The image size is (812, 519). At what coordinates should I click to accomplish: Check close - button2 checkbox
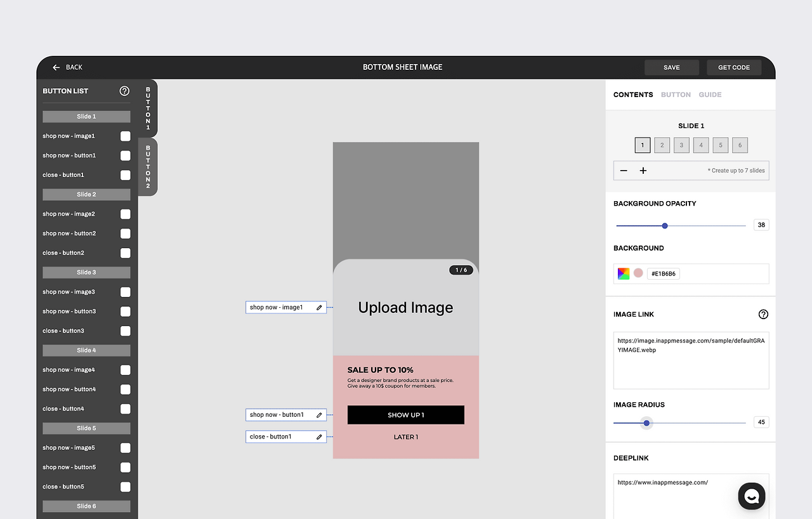click(x=126, y=253)
